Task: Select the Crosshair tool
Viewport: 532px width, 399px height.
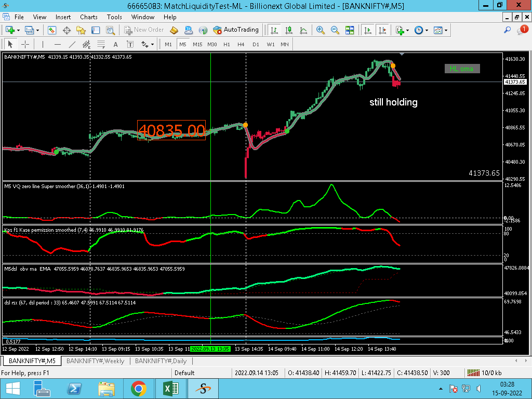Action: [x=25, y=44]
